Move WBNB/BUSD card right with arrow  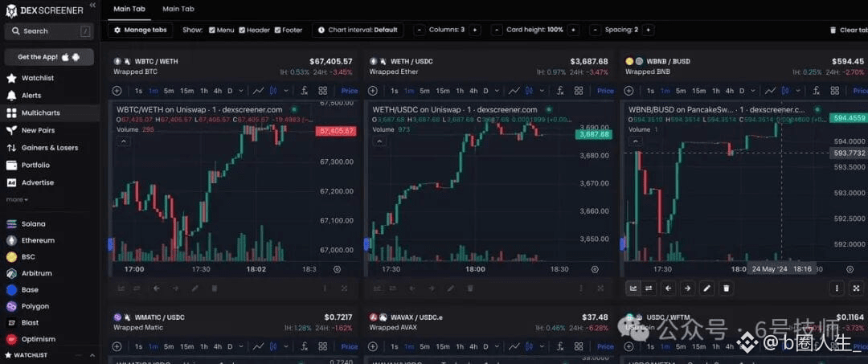pyautogui.click(x=687, y=288)
